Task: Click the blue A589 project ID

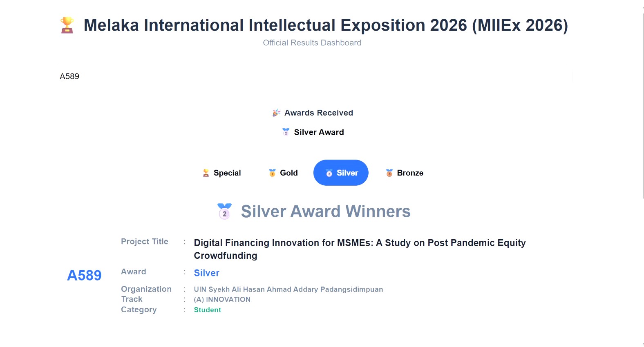Action: (84, 276)
